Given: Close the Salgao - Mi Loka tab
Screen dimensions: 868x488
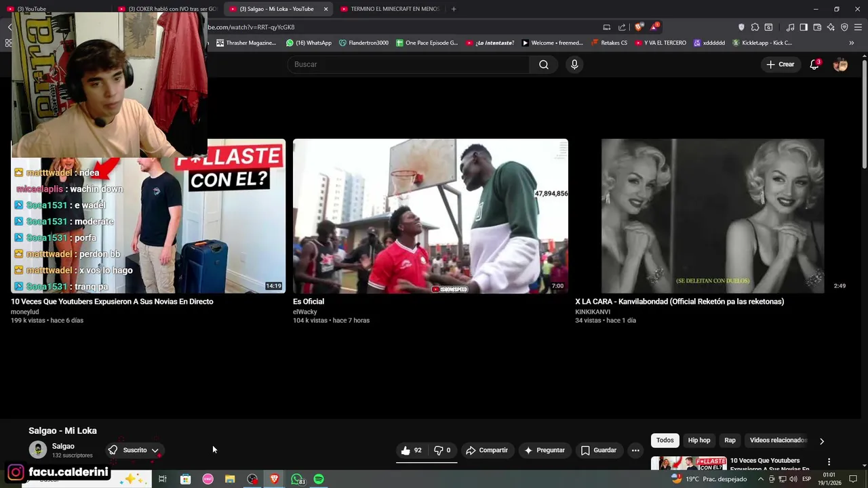Looking at the screenshot, I should 325,9.
